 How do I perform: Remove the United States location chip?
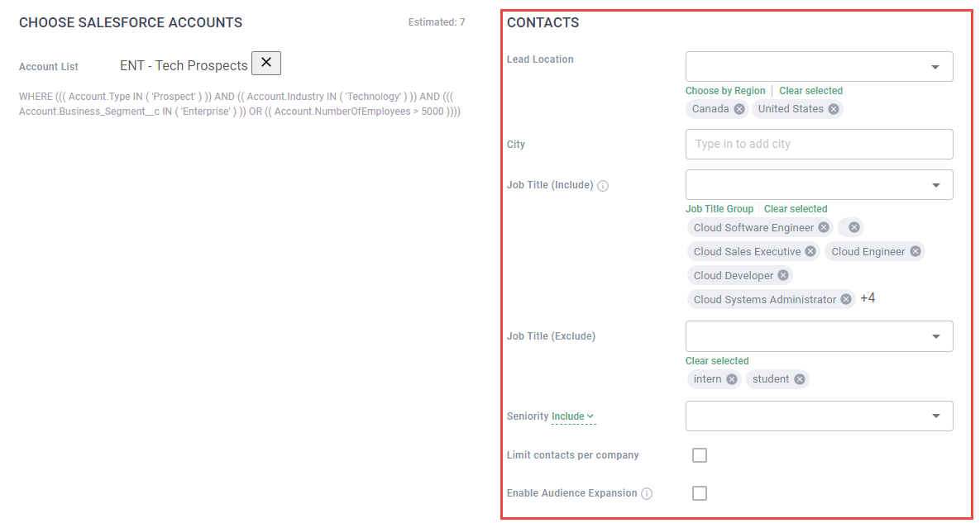click(834, 108)
